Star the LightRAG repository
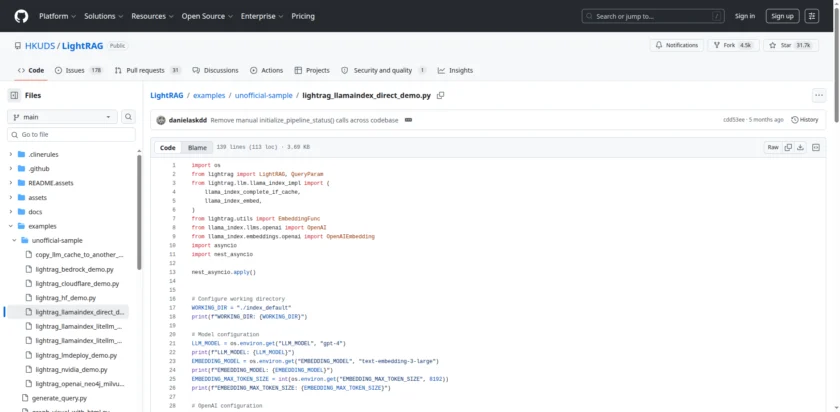This screenshot has width=840, height=412. (x=791, y=46)
